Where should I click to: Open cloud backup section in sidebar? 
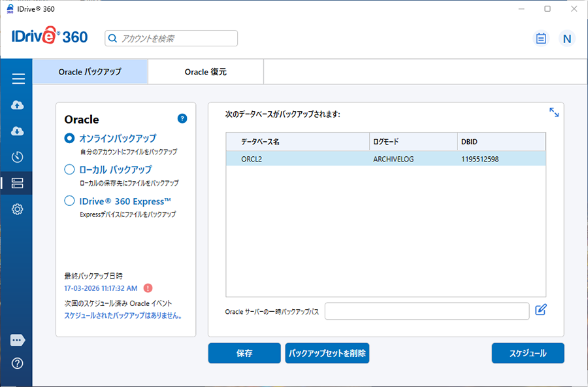[18, 105]
